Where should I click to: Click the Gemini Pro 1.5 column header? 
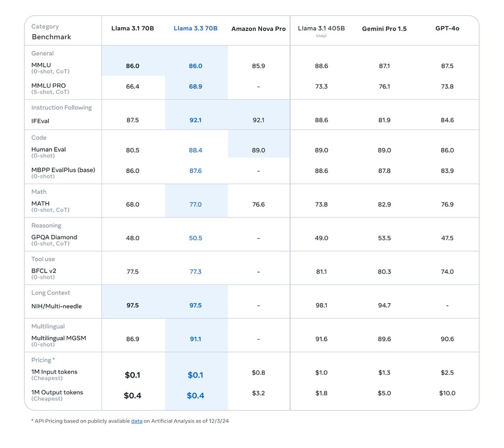coord(384,29)
